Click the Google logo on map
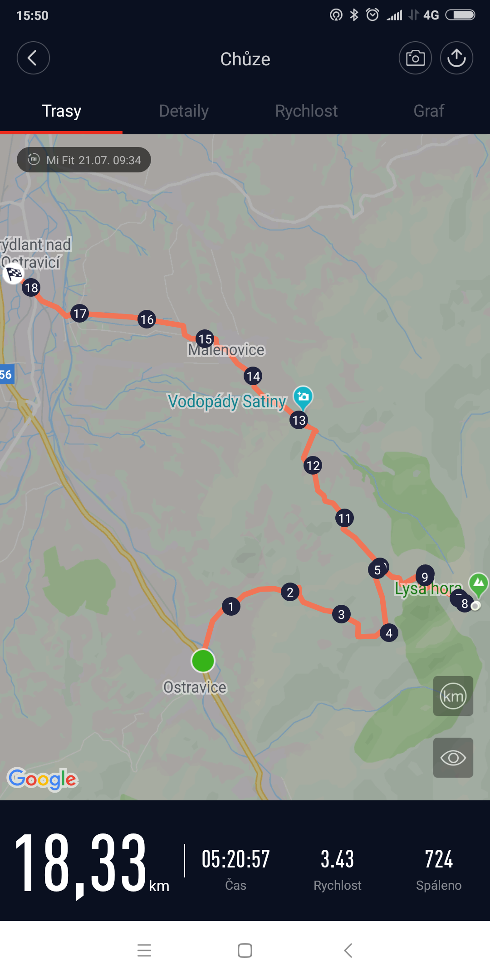The width and height of the screenshot is (490, 980). tap(43, 779)
